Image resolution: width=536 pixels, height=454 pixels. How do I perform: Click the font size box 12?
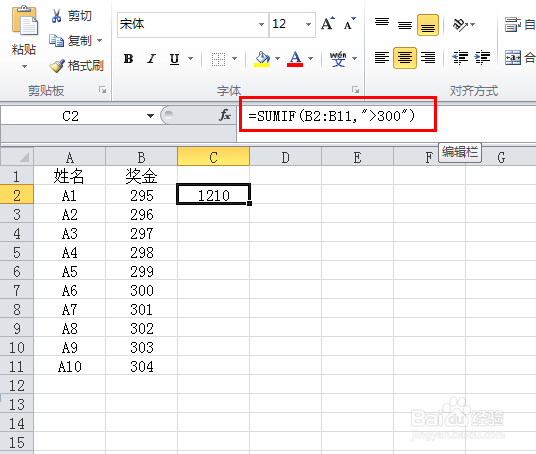[x=286, y=24]
